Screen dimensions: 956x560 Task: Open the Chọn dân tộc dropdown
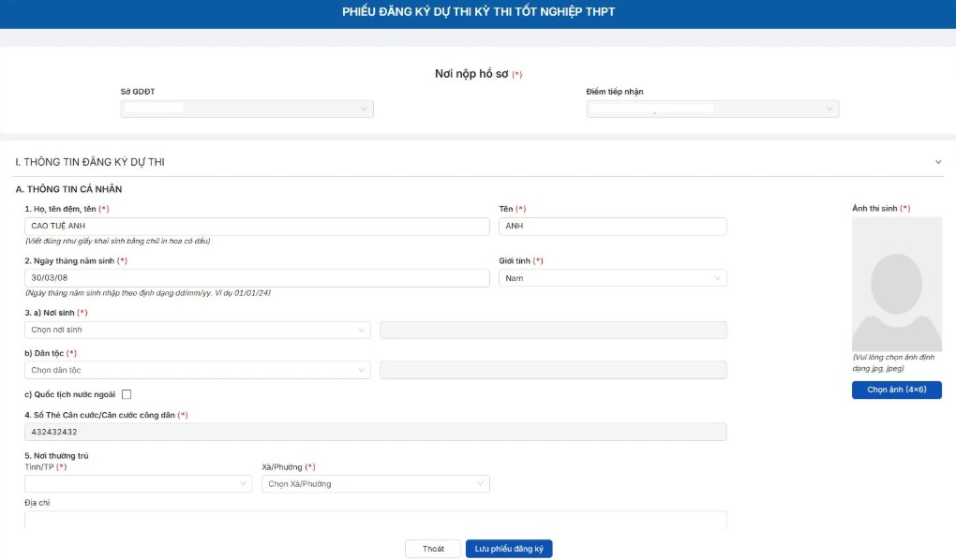tap(197, 370)
